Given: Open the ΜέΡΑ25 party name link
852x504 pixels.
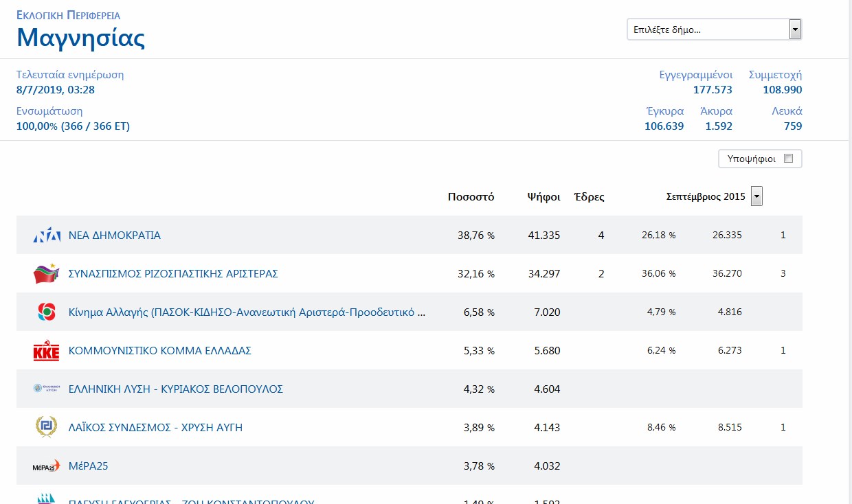Looking at the screenshot, I should tap(89, 466).
